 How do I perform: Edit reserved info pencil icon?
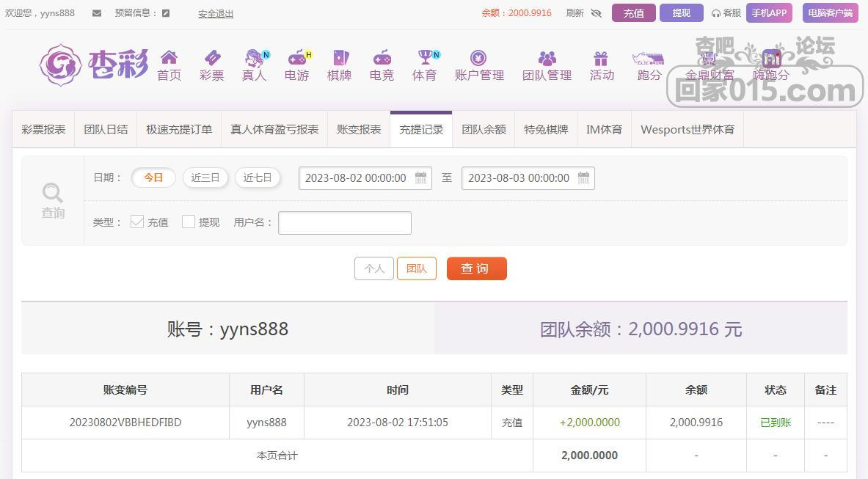[166, 13]
